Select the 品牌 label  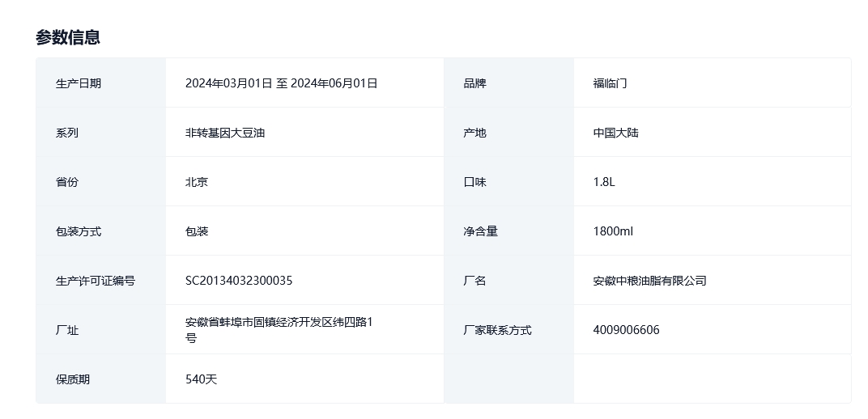point(474,83)
